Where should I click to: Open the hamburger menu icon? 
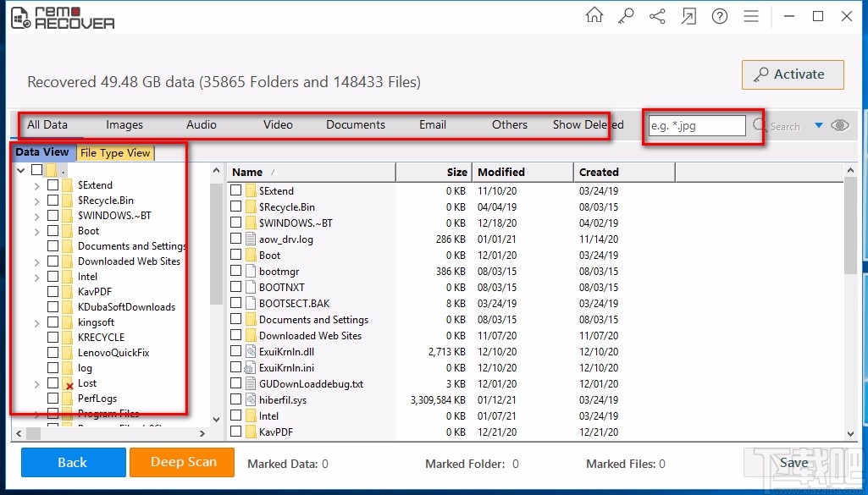point(750,15)
